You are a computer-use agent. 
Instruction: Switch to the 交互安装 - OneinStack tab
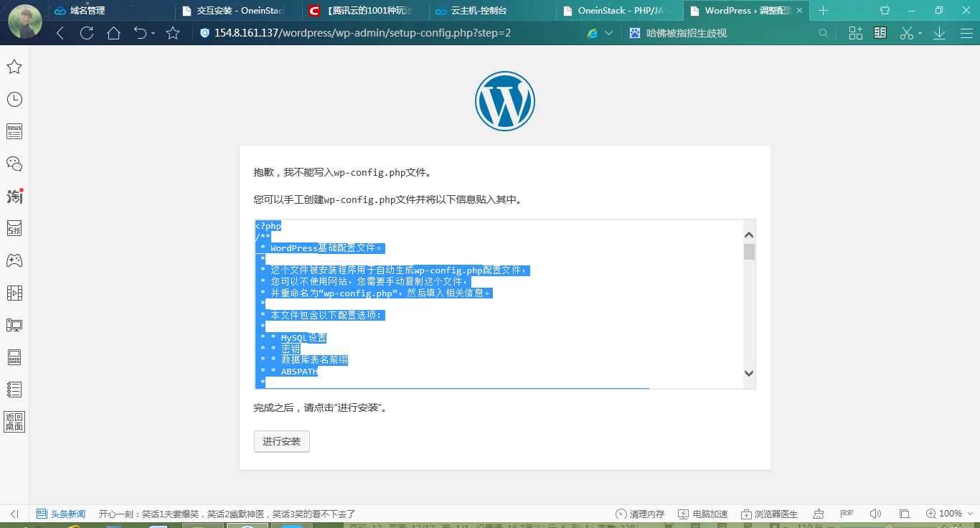coord(238,11)
